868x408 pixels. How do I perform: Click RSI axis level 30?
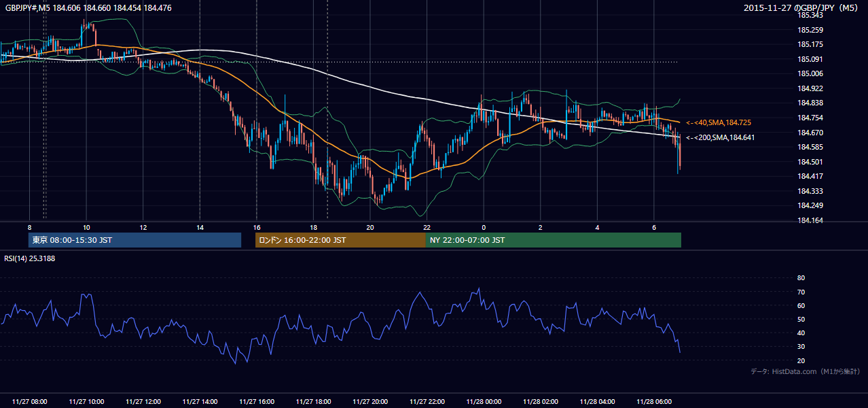pos(801,347)
